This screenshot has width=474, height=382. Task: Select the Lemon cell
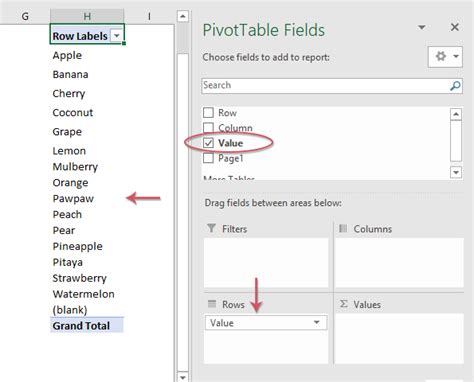point(87,150)
